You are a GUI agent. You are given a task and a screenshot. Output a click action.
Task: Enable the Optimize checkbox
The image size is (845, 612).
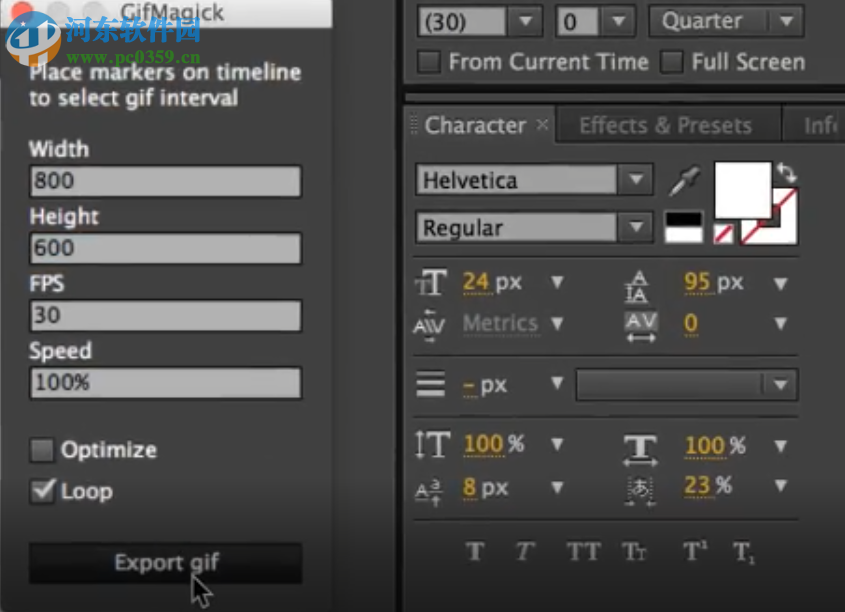(x=42, y=450)
